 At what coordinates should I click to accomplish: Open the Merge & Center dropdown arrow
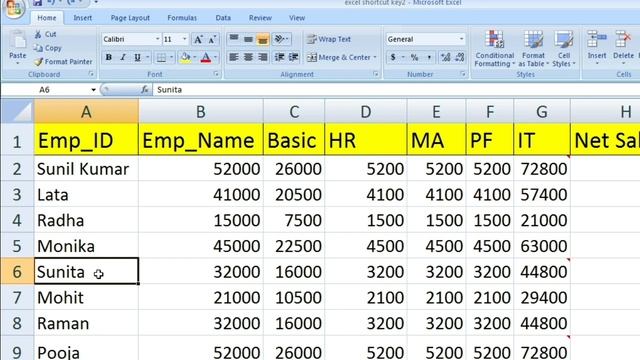click(375, 58)
